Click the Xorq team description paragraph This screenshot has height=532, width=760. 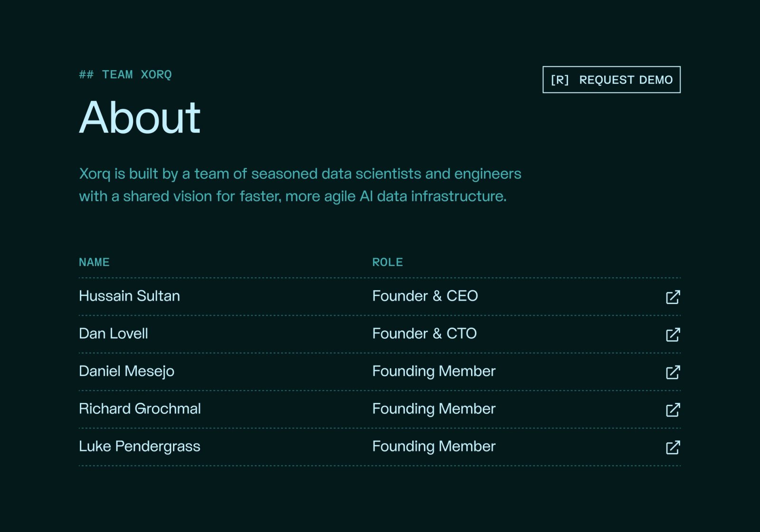click(300, 185)
